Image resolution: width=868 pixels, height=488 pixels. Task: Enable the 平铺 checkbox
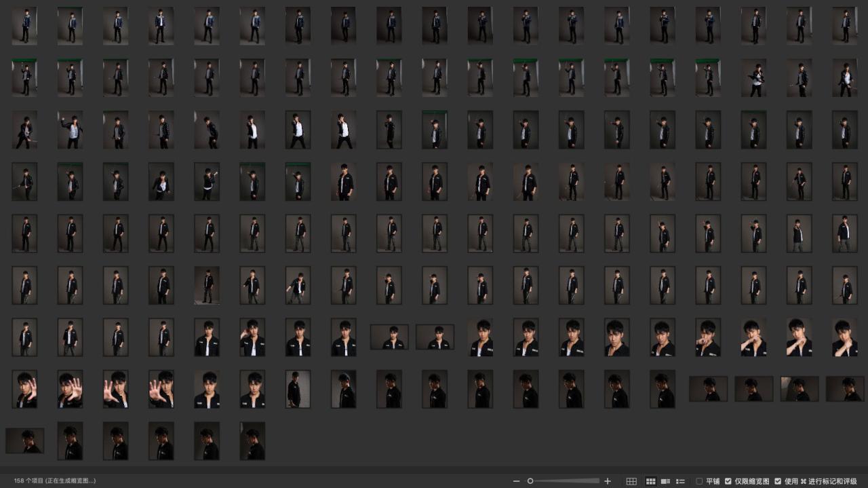coord(699,481)
